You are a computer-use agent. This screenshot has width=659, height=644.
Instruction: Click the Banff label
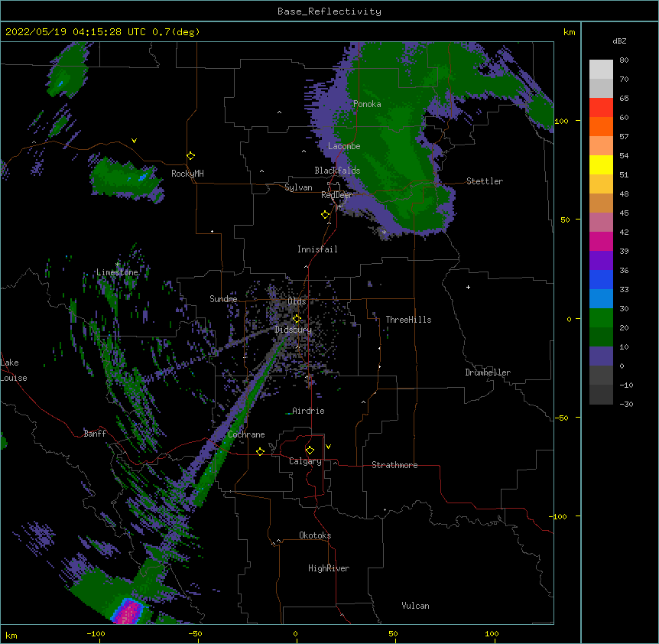pos(95,434)
